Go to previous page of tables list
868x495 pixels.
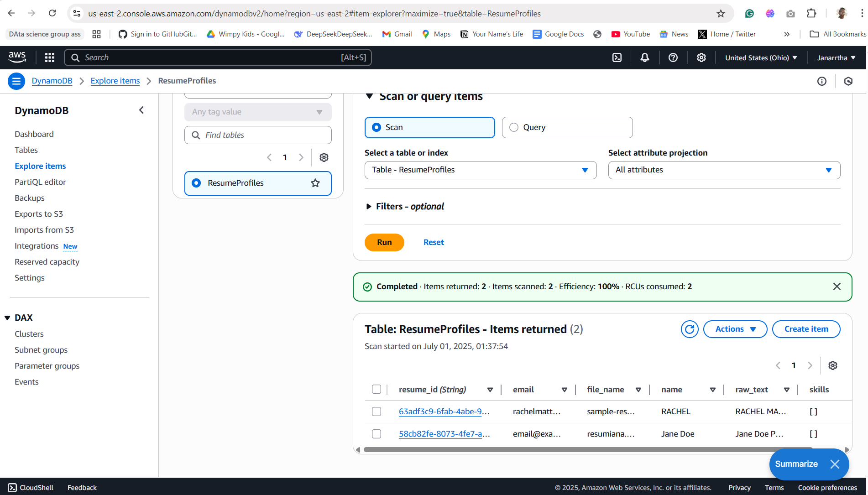coord(269,157)
